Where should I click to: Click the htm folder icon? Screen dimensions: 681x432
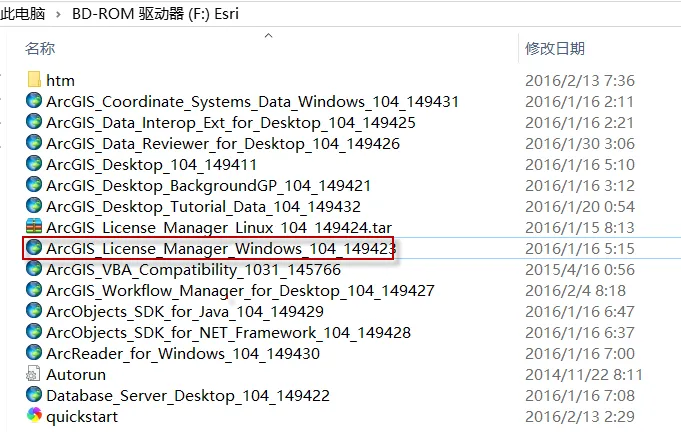pyautogui.click(x=34, y=80)
